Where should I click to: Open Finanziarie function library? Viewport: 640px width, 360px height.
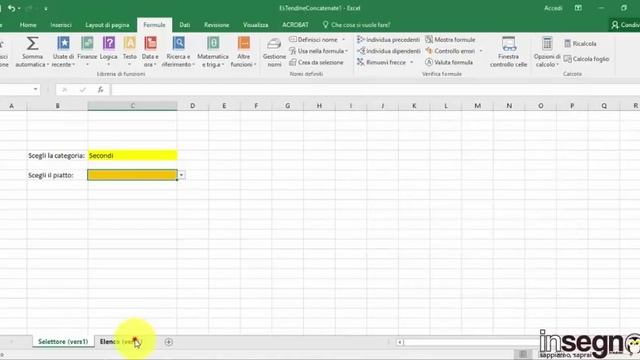pyautogui.click(x=87, y=51)
